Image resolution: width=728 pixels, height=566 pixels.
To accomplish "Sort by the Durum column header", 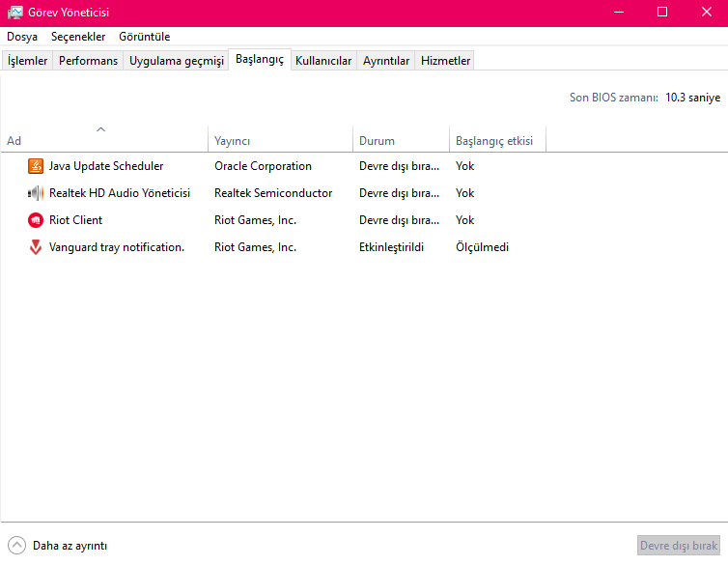I will (x=401, y=138).
